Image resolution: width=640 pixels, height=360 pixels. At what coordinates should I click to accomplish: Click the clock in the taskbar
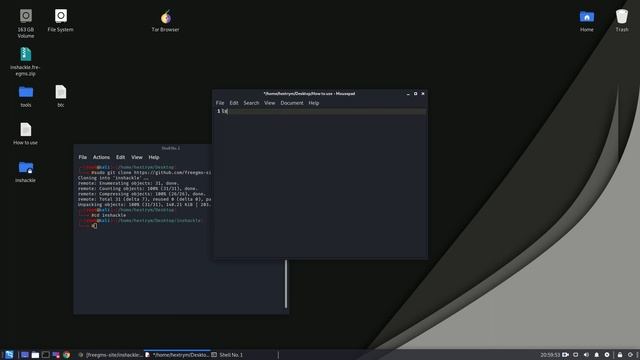click(x=550, y=355)
